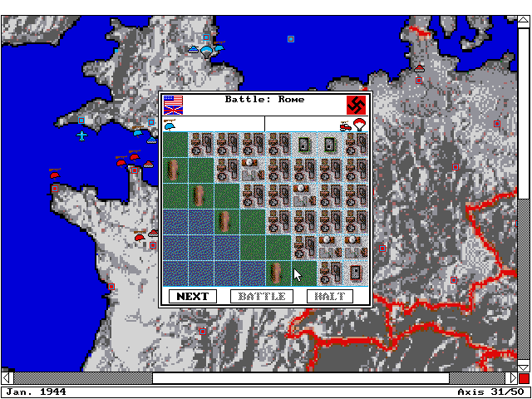This screenshot has width=532, height=399.
Task: Click the vertical scrollbar up arrow
Action: (523, 21)
